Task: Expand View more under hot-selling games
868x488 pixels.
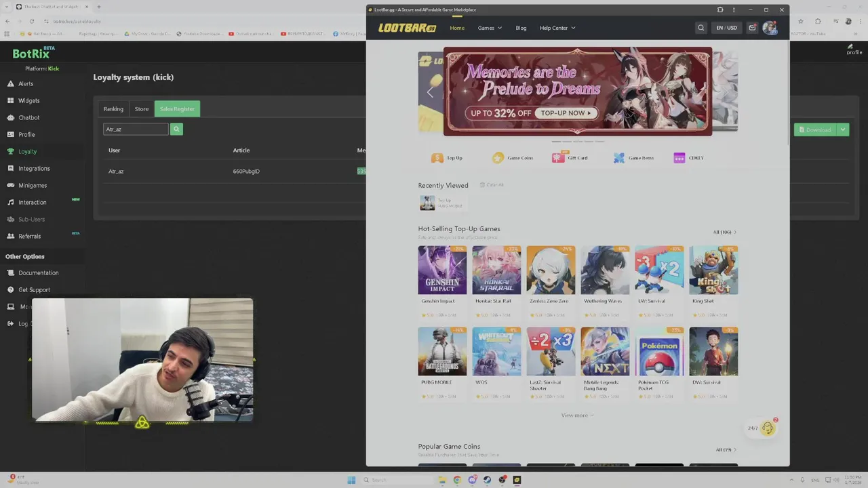Action: click(x=577, y=415)
